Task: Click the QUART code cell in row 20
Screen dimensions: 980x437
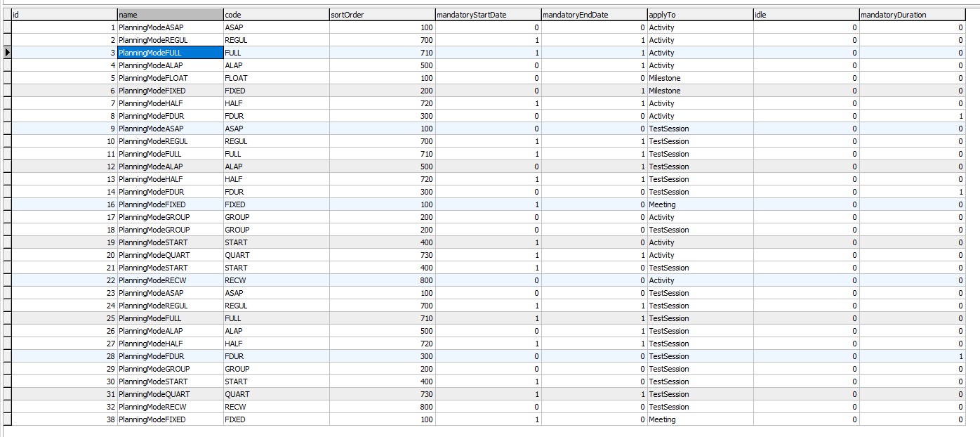Action: pos(276,255)
